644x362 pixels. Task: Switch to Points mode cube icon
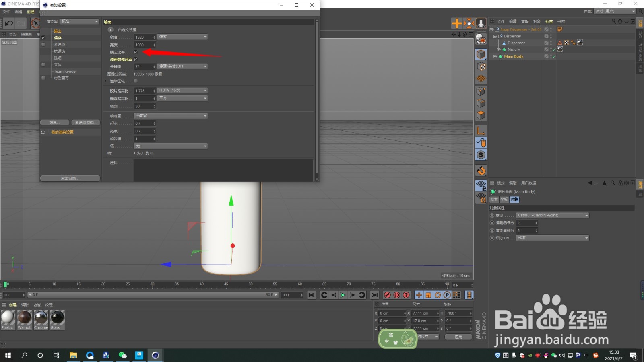[x=481, y=91]
